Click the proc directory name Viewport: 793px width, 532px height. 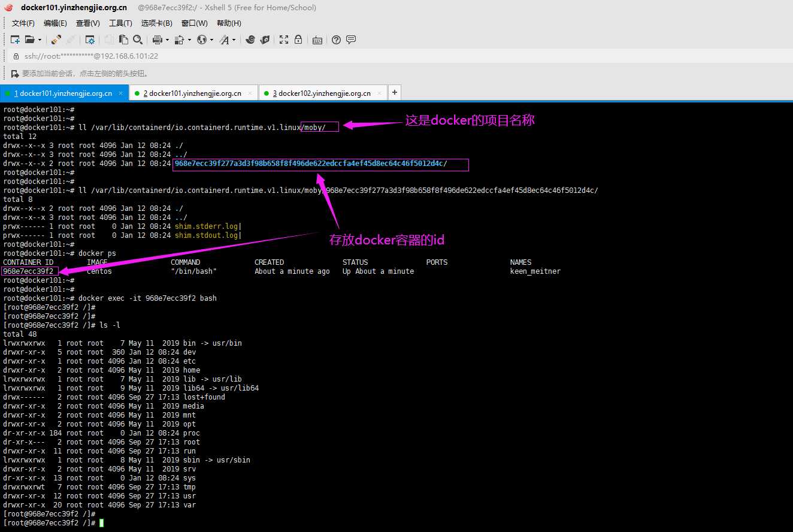pos(192,433)
